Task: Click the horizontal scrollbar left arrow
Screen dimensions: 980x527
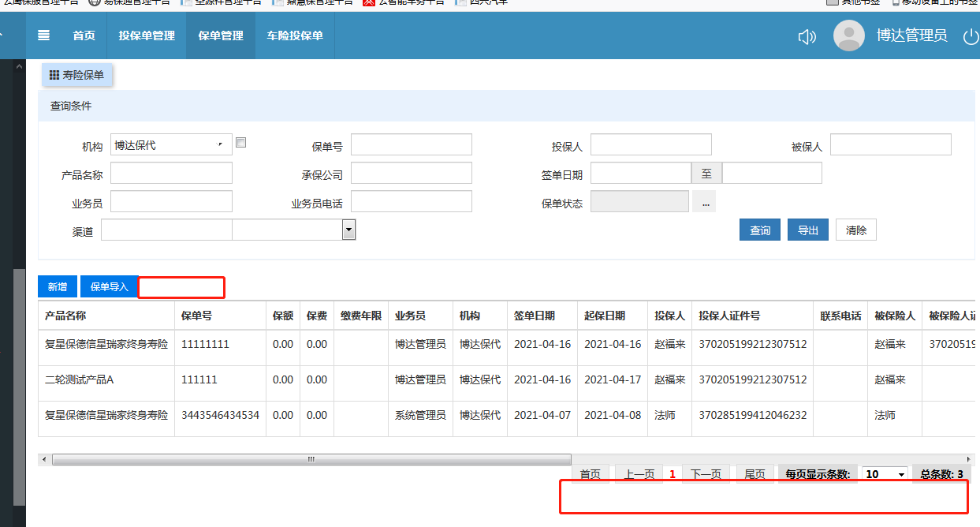Action: pos(44,459)
